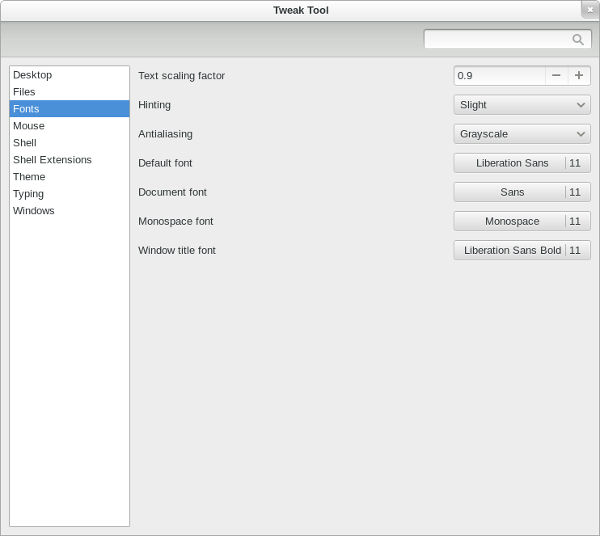This screenshot has width=600, height=536.
Task: Change the Monospace font button
Action: pyautogui.click(x=522, y=221)
